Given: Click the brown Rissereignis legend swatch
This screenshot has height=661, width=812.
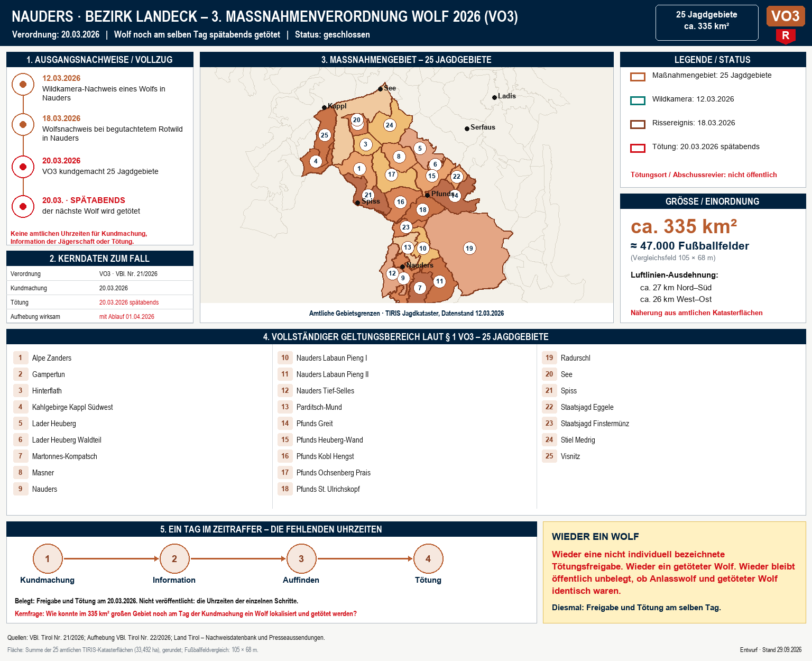Looking at the screenshot, I should [638, 124].
